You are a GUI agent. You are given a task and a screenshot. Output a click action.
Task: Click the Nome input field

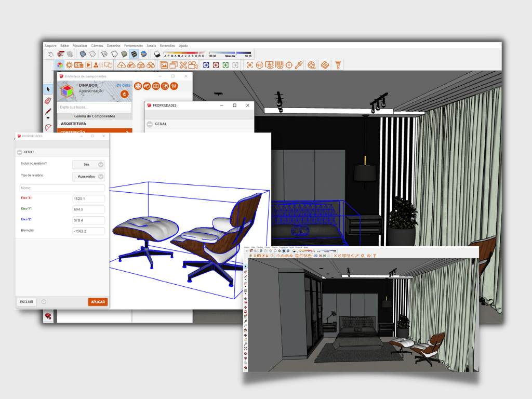pyautogui.click(x=62, y=188)
